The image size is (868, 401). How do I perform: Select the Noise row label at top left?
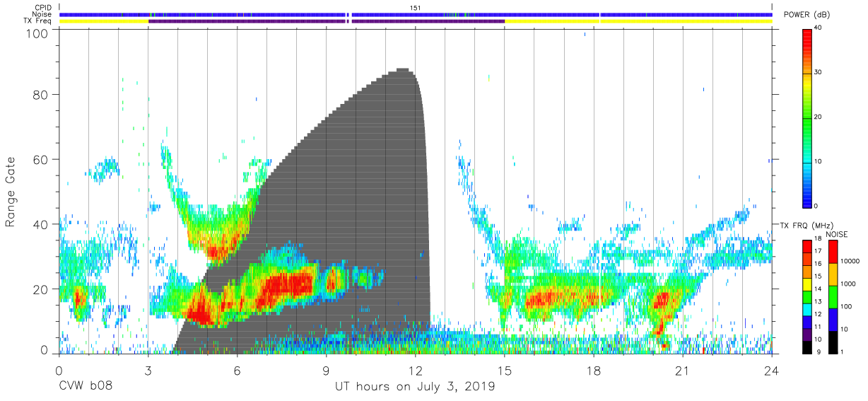pyautogui.click(x=42, y=14)
